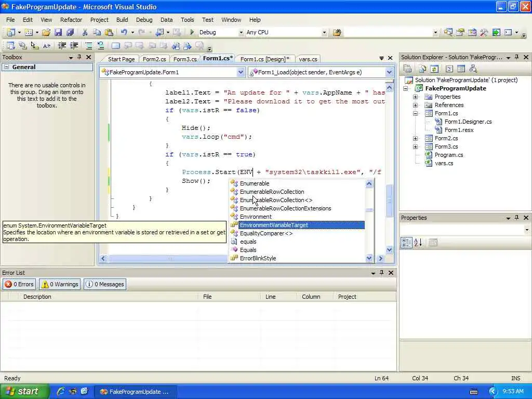Toggle the 0 Warnings filter button

tap(60, 284)
